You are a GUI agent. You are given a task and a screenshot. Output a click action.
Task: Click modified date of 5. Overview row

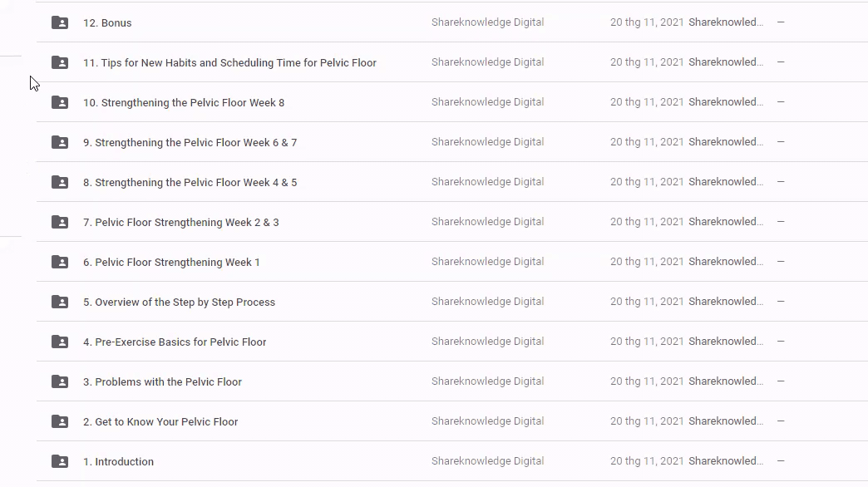click(647, 302)
